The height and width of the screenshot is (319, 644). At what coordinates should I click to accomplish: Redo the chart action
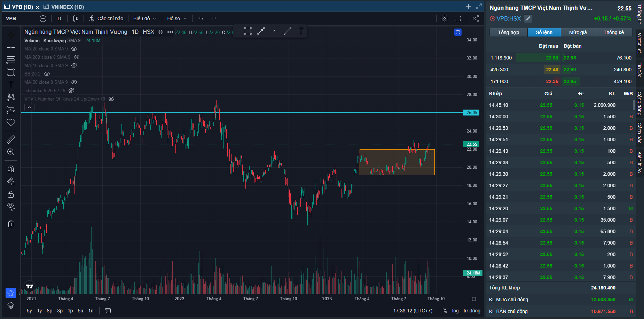pyautogui.click(x=214, y=18)
